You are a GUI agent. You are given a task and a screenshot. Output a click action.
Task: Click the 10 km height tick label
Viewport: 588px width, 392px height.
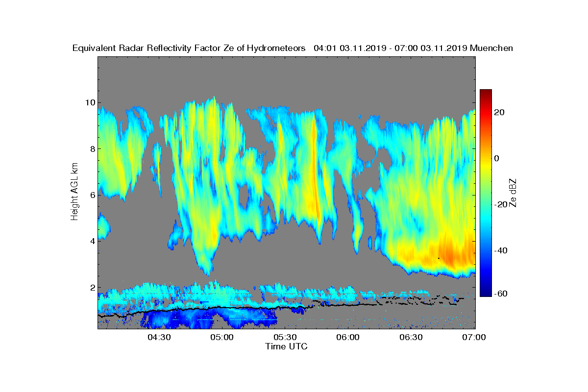click(x=90, y=102)
